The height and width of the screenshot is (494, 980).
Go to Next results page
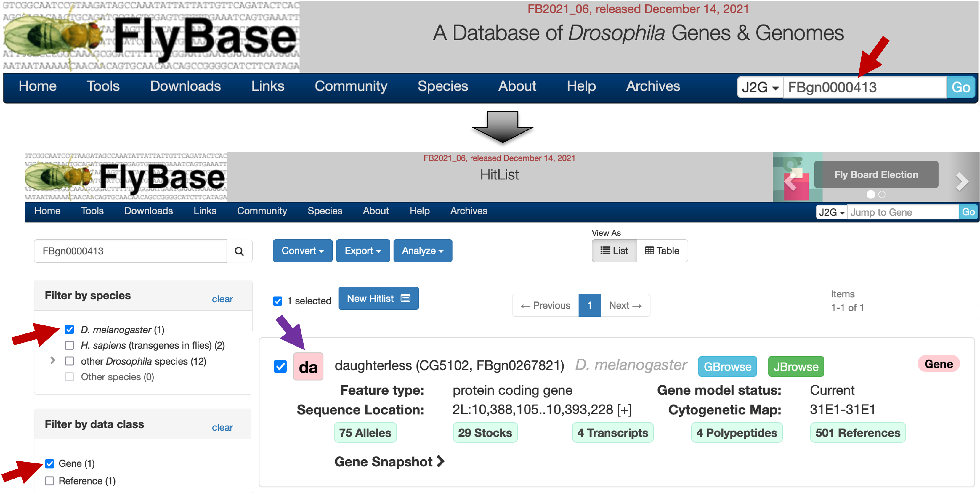point(625,305)
